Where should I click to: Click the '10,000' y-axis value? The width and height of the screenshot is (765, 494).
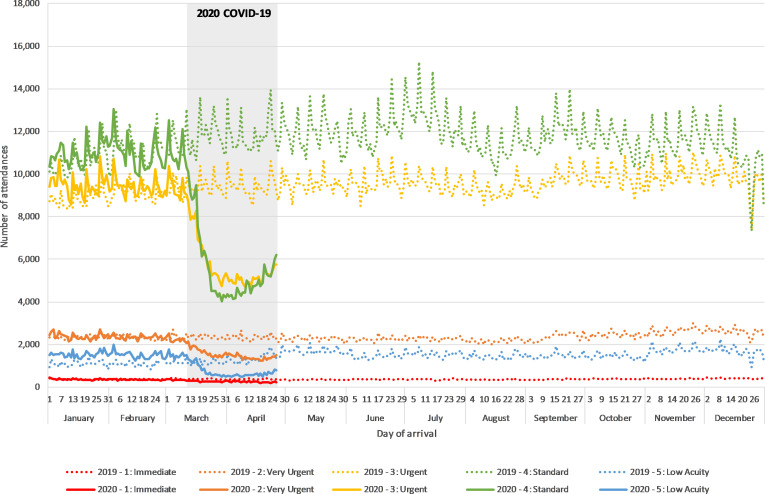click(x=27, y=174)
